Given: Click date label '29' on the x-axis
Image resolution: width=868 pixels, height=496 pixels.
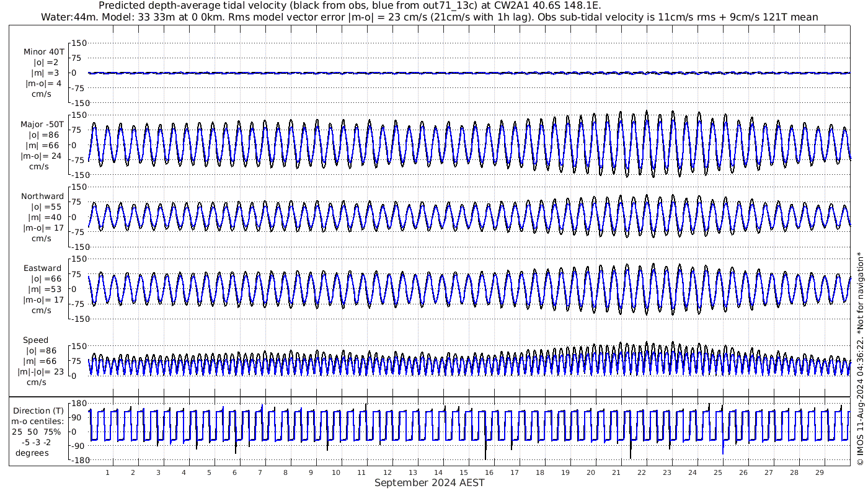Looking at the screenshot, I should [x=820, y=473].
